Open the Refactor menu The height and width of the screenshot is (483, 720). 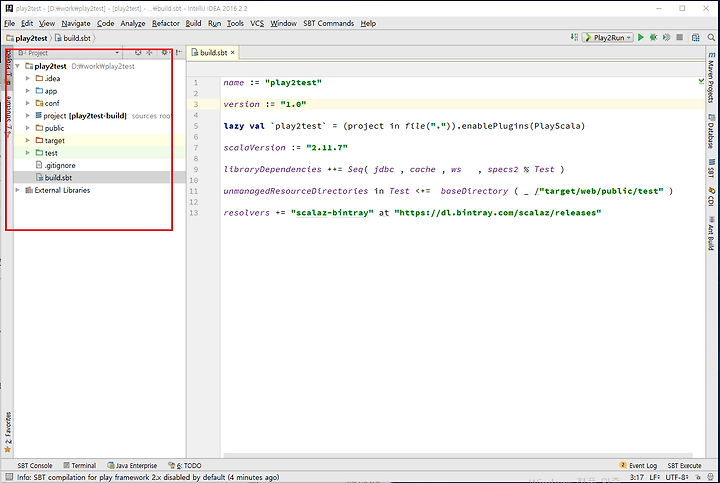166,23
